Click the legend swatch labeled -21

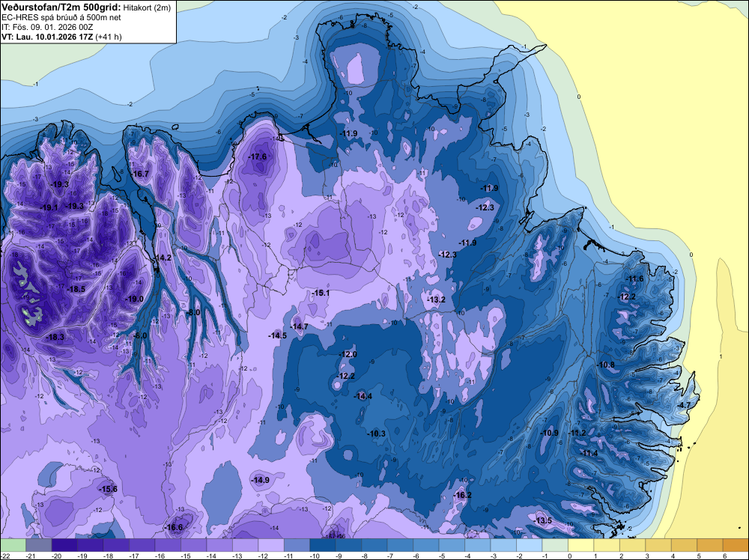[x=38, y=545]
